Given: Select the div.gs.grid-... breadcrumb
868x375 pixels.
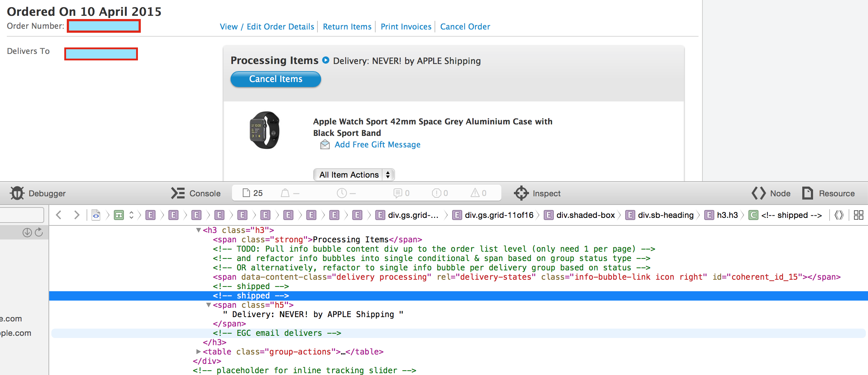Looking at the screenshot, I should coord(407,215).
